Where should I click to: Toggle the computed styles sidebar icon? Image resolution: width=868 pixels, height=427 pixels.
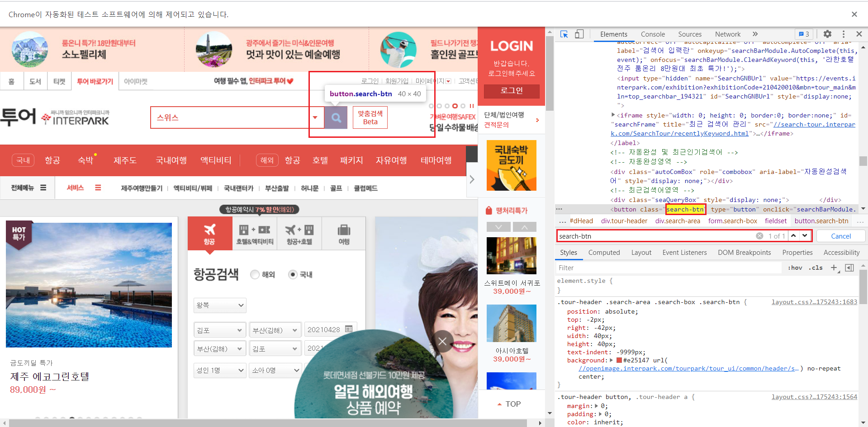point(849,267)
